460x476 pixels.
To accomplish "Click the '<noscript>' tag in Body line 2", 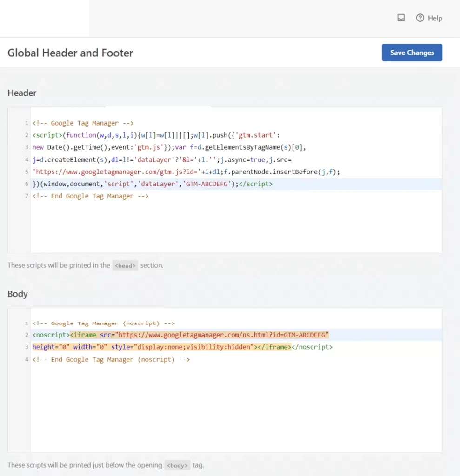I will [51, 335].
